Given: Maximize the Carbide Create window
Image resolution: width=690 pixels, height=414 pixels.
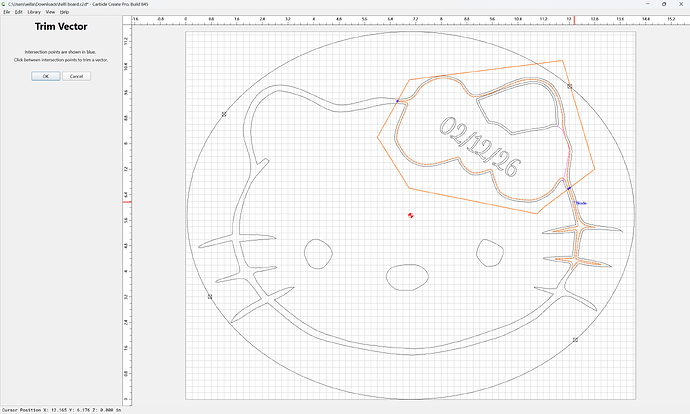Looking at the screenshot, I should (664, 4).
